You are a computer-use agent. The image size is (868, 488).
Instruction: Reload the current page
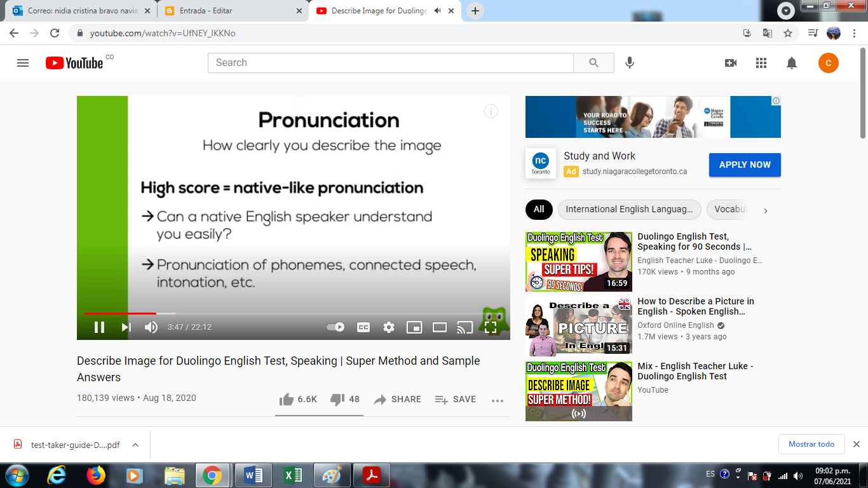click(x=55, y=33)
